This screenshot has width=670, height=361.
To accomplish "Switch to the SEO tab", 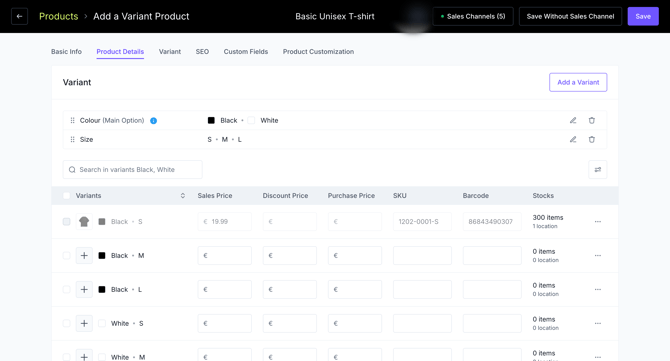I will tap(202, 52).
